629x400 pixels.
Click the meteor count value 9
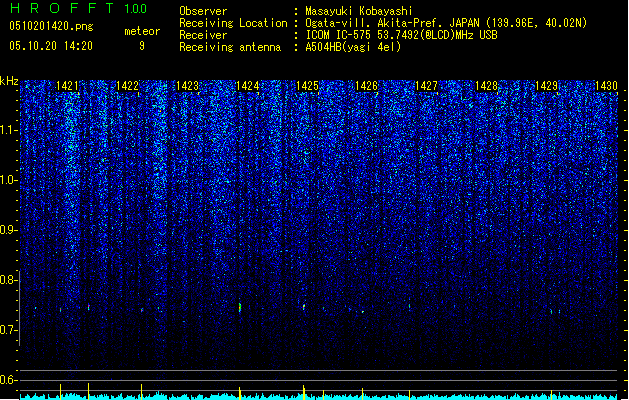pyautogui.click(x=142, y=46)
